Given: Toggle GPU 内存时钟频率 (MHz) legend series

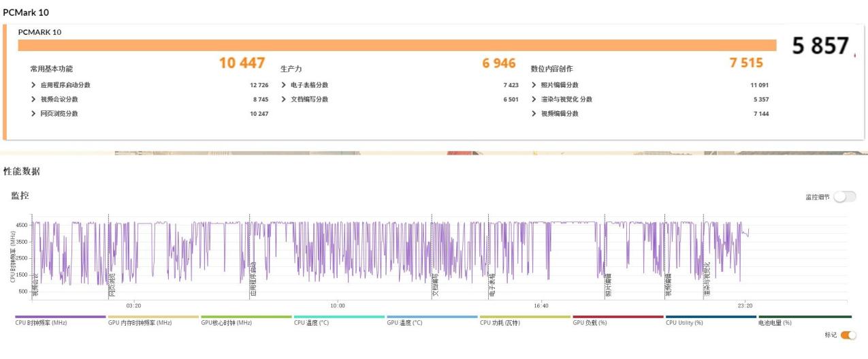Looking at the screenshot, I should coord(153,320).
